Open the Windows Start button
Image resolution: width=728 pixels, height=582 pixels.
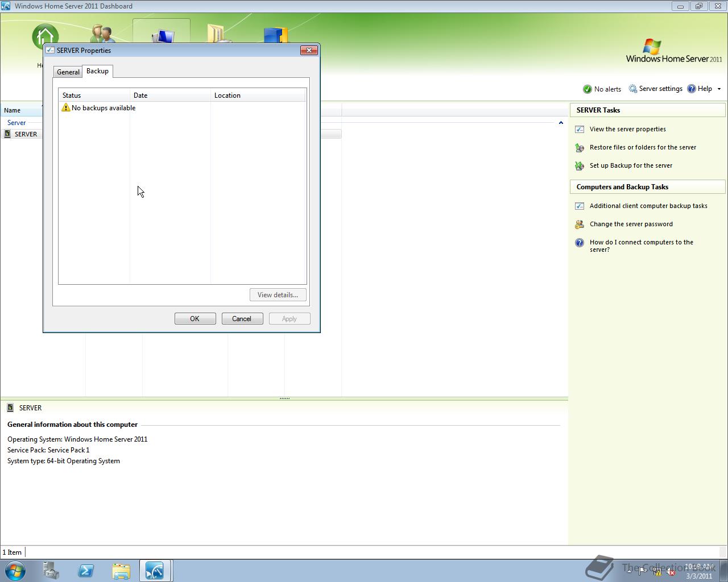pyautogui.click(x=15, y=571)
